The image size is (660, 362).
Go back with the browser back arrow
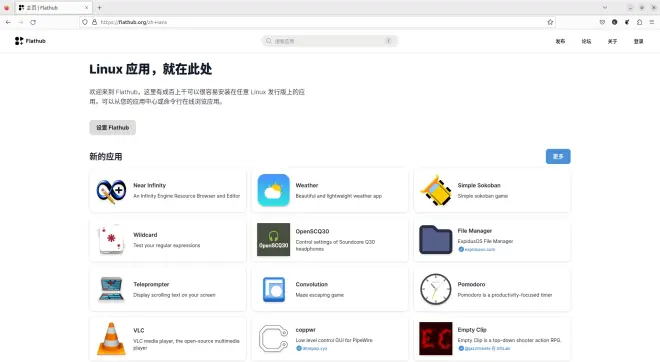(x=8, y=22)
